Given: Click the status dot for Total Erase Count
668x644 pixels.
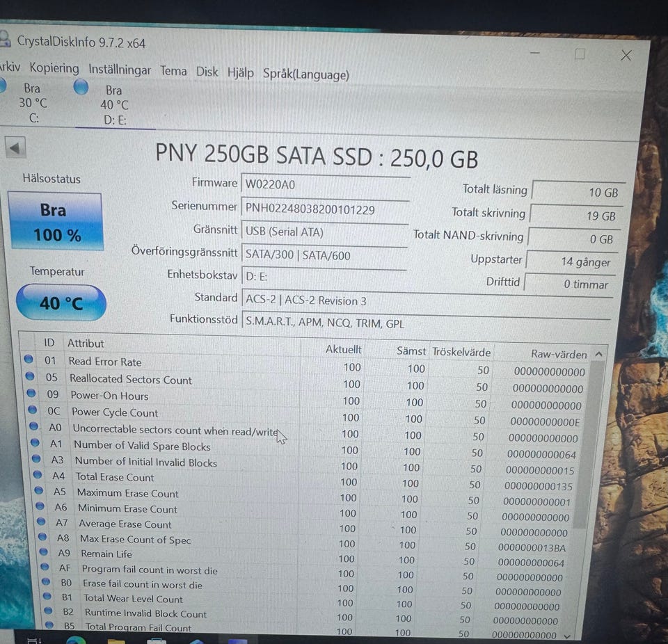Looking at the screenshot, I should [x=38, y=474].
